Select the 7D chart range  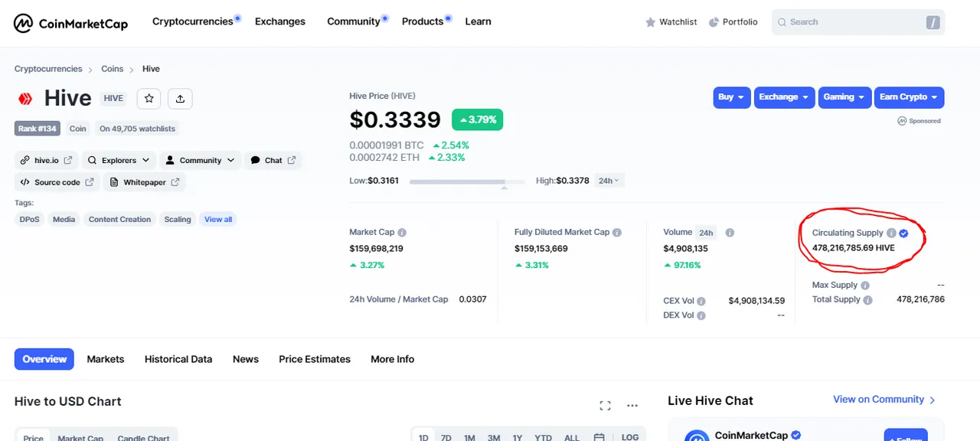coord(446,436)
